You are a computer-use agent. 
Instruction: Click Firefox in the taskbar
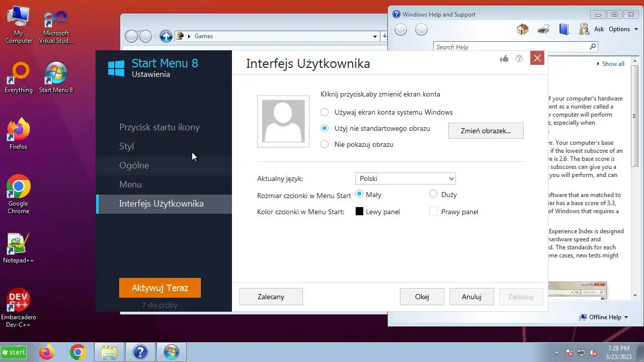[47, 352]
